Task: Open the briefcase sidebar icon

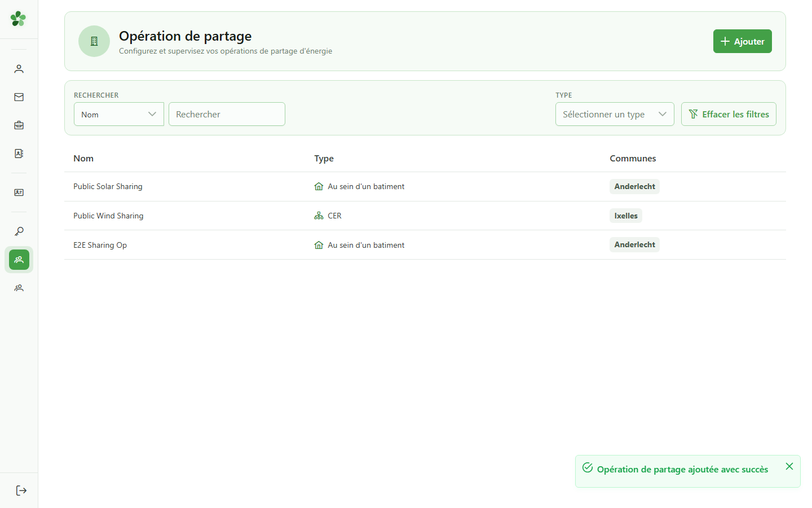Action: click(19, 125)
